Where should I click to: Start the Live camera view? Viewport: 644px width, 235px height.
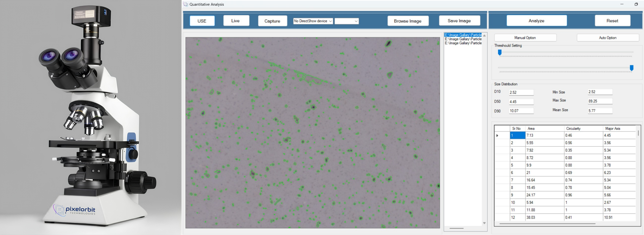click(x=235, y=21)
